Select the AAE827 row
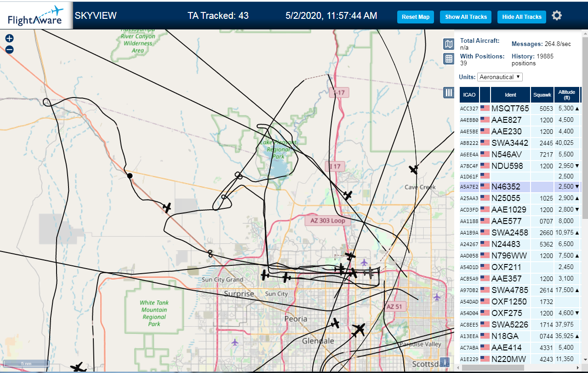 click(x=520, y=120)
